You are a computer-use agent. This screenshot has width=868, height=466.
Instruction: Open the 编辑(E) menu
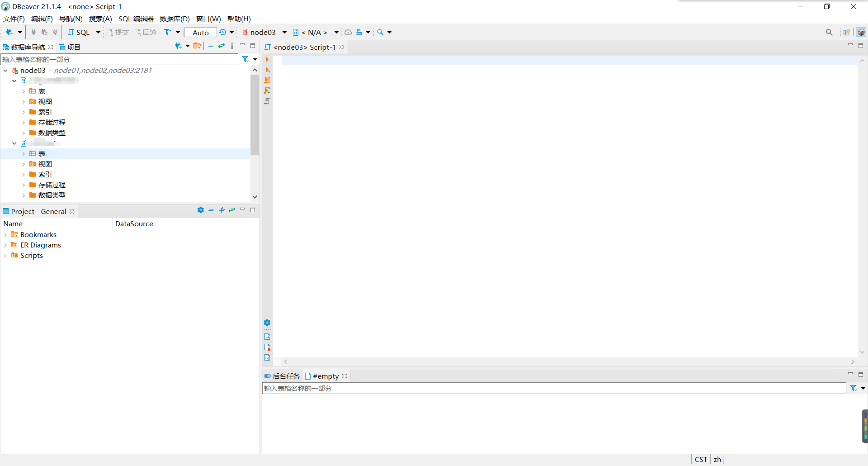click(42, 19)
